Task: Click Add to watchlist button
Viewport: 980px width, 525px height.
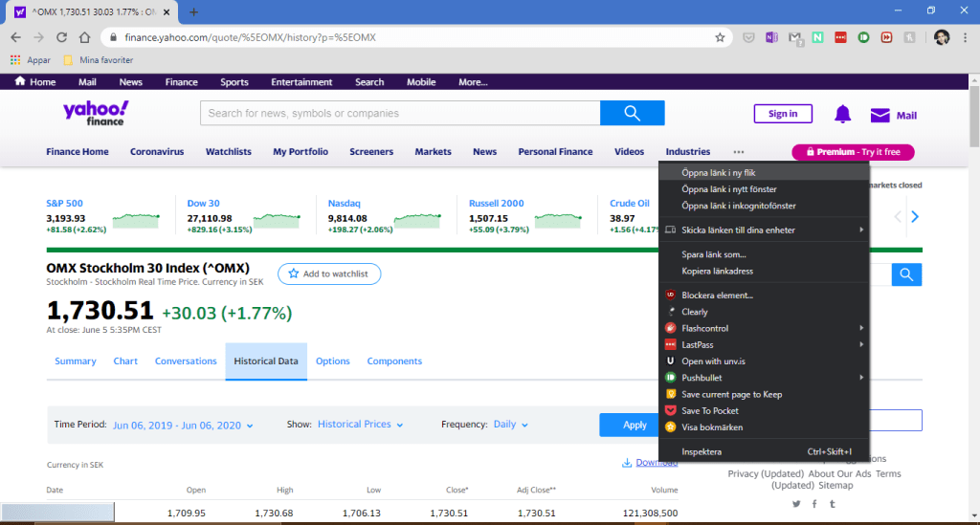Action: coord(329,273)
